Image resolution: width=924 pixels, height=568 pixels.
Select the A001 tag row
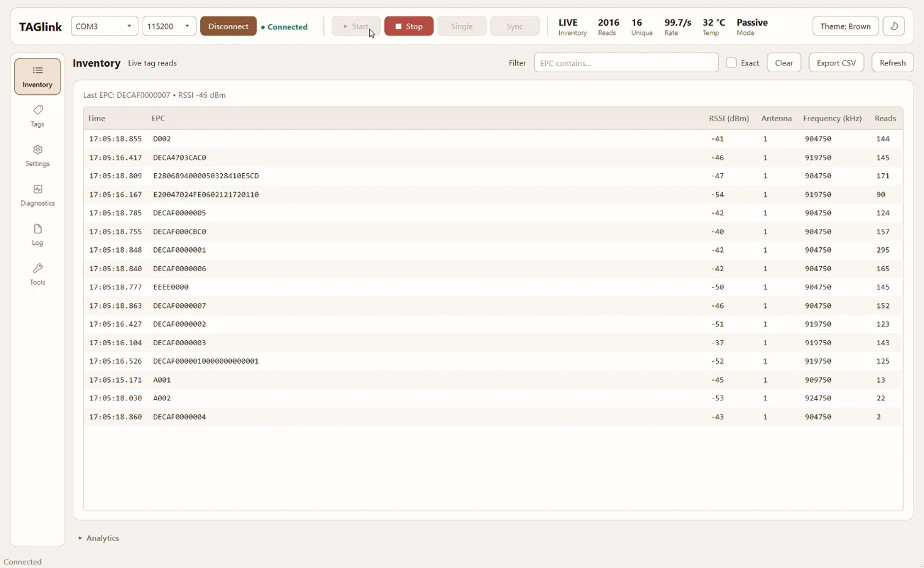pyautogui.click(x=493, y=379)
